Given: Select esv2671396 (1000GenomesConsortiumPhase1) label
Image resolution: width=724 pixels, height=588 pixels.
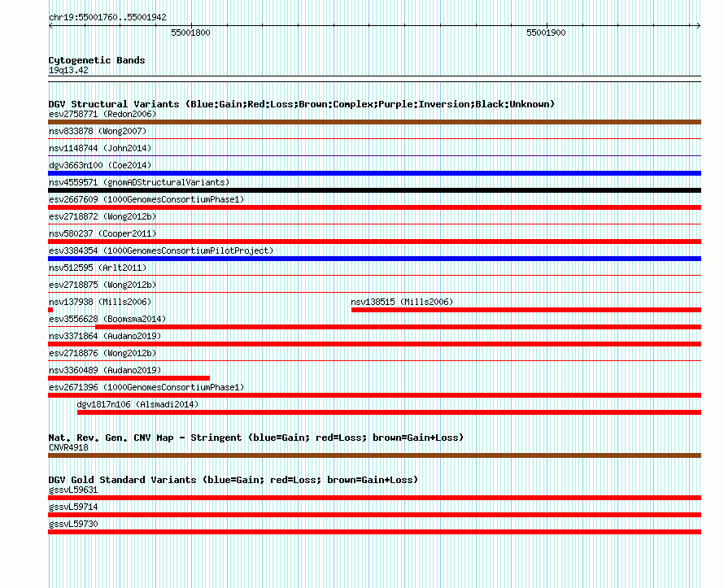Looking at the screenshot, I should click(146, 387).
